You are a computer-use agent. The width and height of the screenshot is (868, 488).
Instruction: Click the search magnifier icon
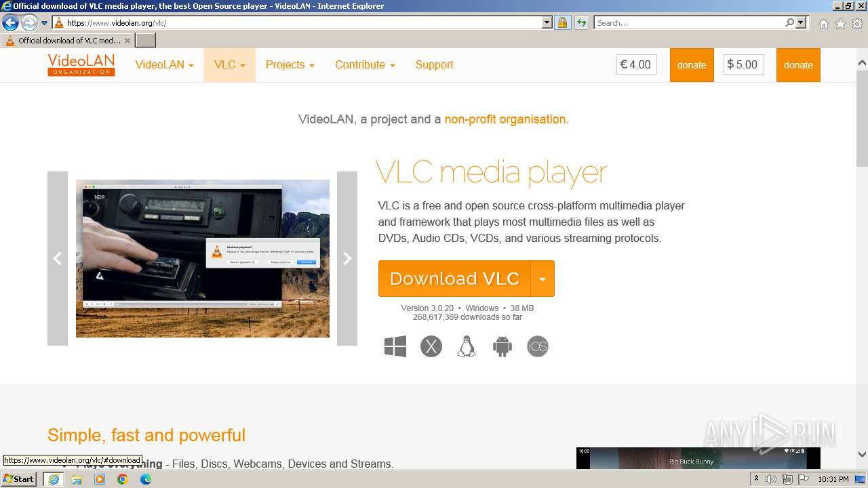(790, 23)
